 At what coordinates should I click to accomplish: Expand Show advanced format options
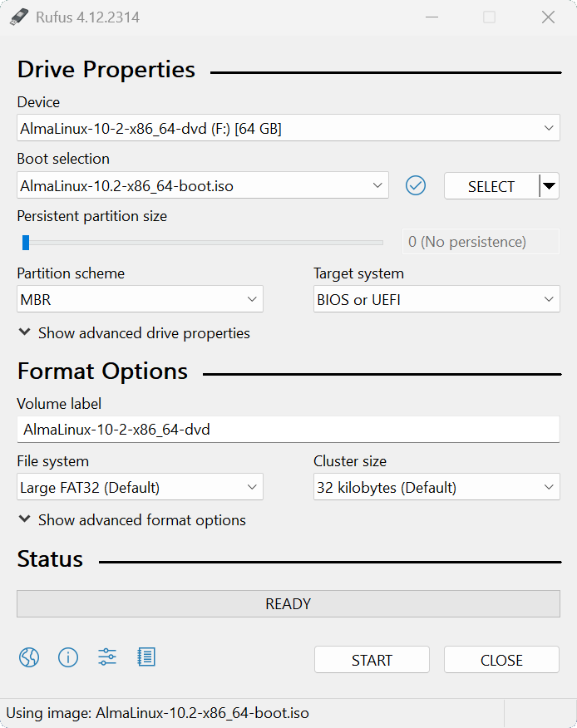pyautogui.click(x=132, y=520)
